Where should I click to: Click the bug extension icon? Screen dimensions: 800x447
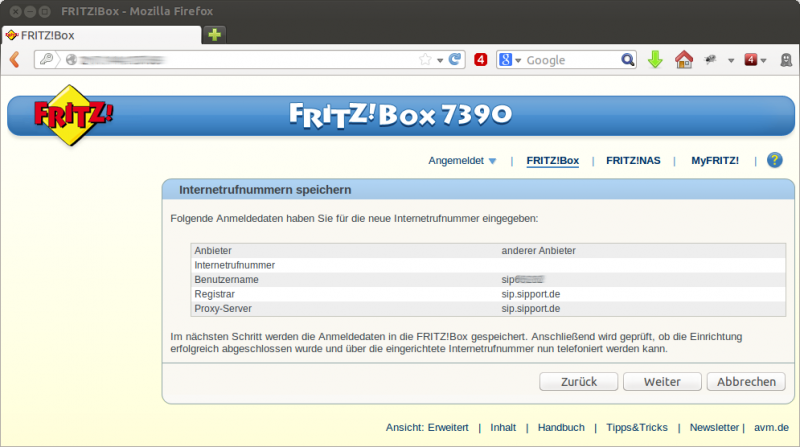coord(710,60)
